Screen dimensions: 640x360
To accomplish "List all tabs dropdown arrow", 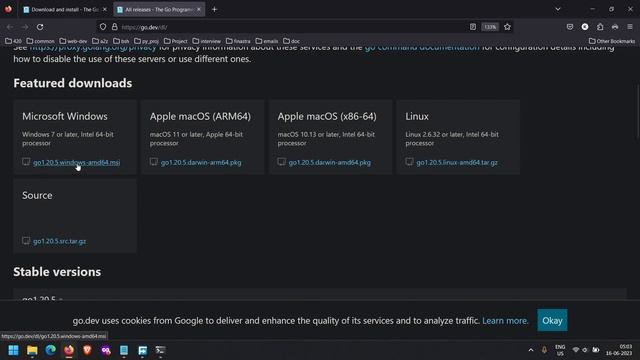I will click(x=558, y=9).
